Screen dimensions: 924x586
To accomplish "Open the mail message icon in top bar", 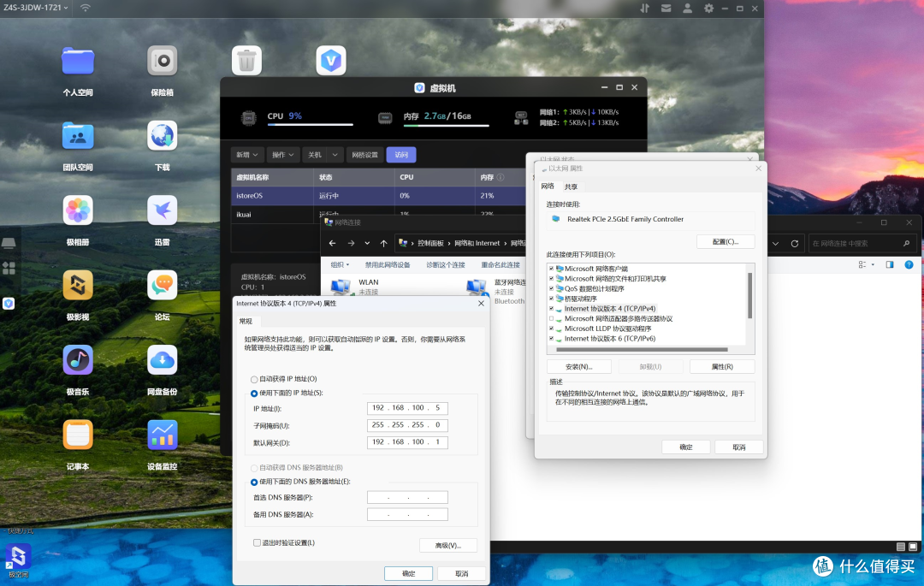I will [666, 9].
